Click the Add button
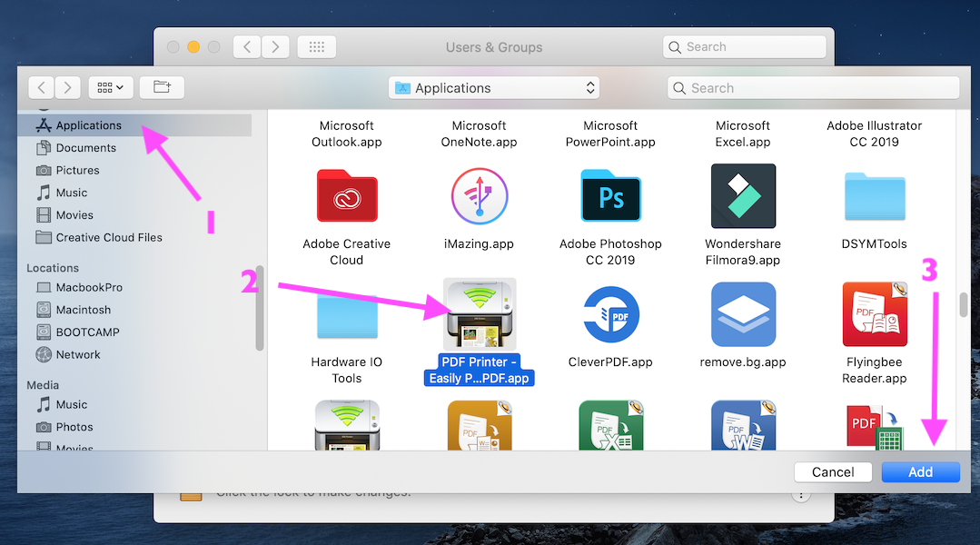 [x=921, y=471]
